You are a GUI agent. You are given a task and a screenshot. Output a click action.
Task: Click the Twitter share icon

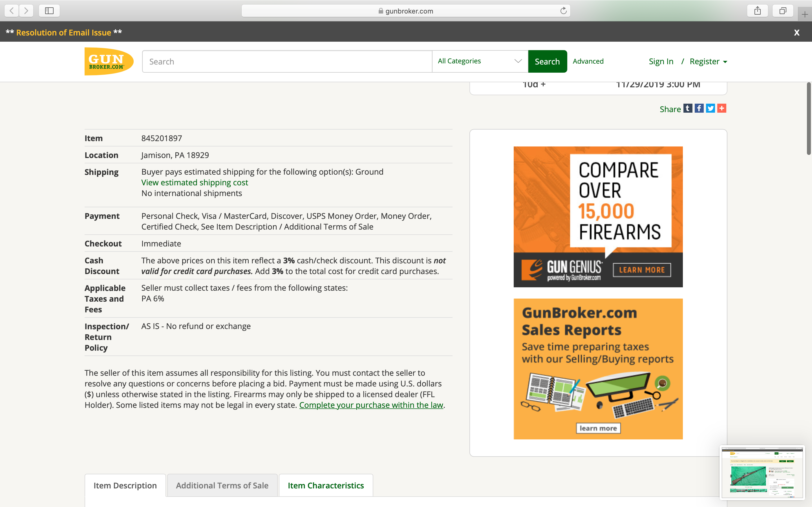(x=710, y=108)
